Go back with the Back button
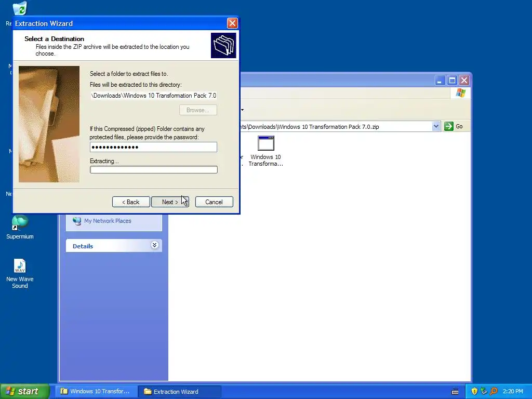532x399 pixels. (x=131, y=202)
